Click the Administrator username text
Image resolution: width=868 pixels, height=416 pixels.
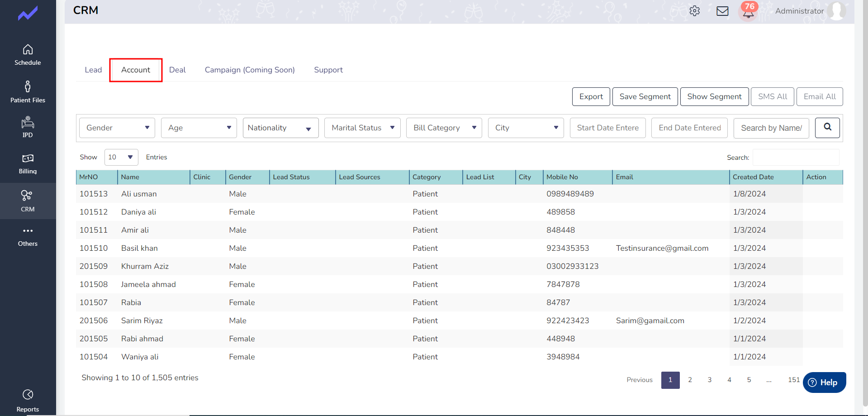[799, 11]
